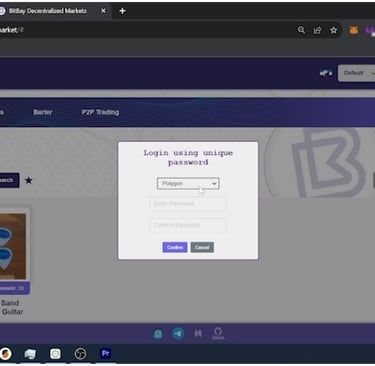Image resolution: width=375 pixels, height=366 pixels.
Task: Open the chat icon in footer
Action: coord(158,334)
